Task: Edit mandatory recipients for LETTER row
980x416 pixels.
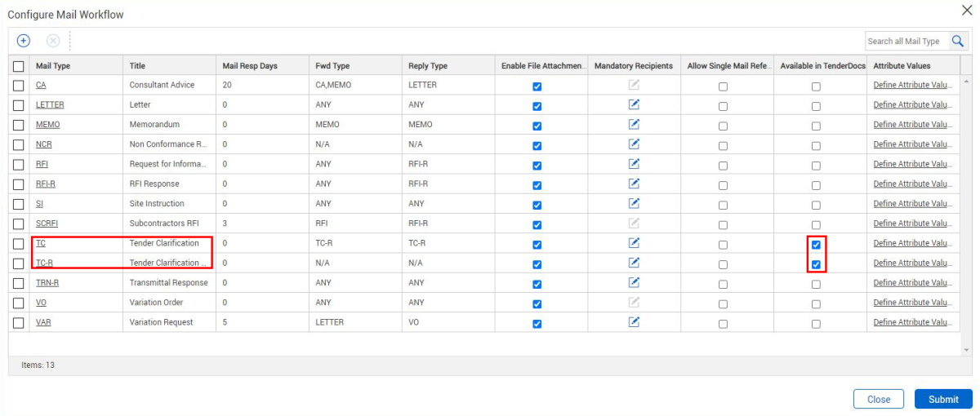Action: click(634, 104)
